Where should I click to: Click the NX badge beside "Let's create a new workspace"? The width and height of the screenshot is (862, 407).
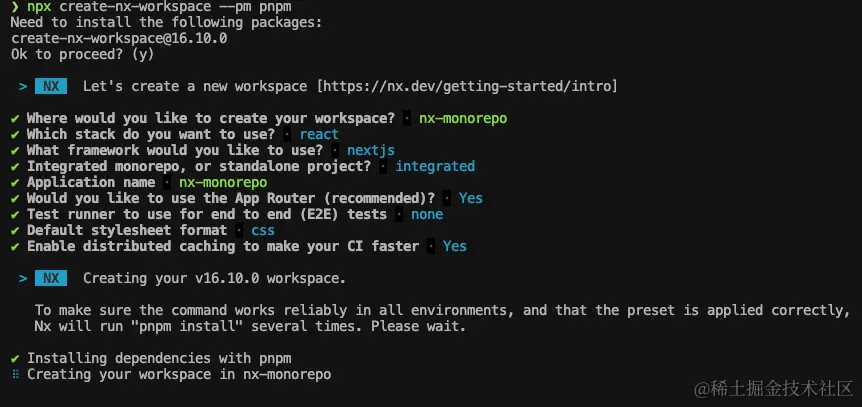click(x=51, y=86)
